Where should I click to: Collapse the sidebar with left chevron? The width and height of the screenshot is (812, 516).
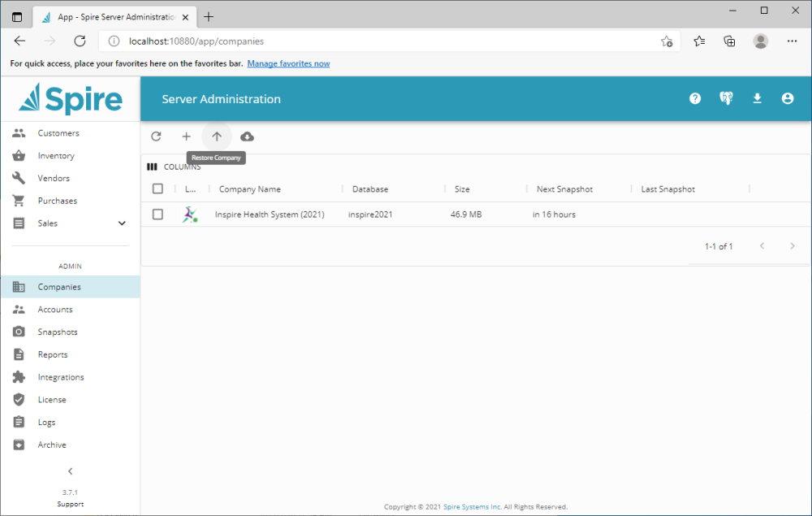pyautogui.click(x=71, y=471)
